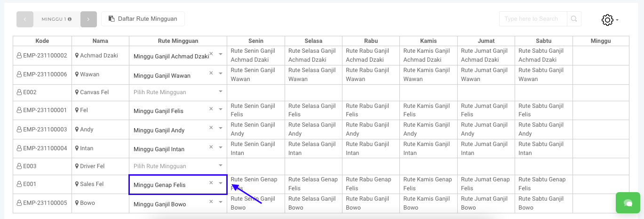Viewport: 644px width, 219px height.
Task: Click location pin icon beside Sales Fel
Action: click(x=77, y=184)
